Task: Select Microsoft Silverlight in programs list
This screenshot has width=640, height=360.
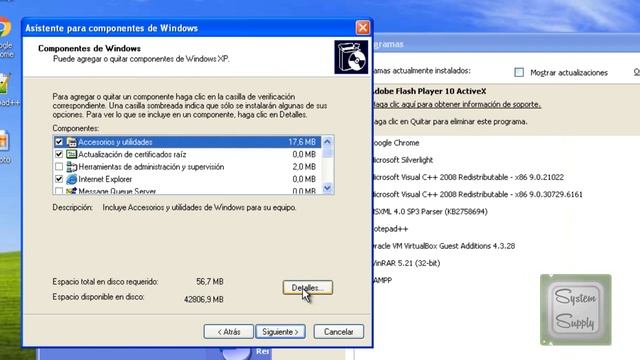Action: click(402, 160)
